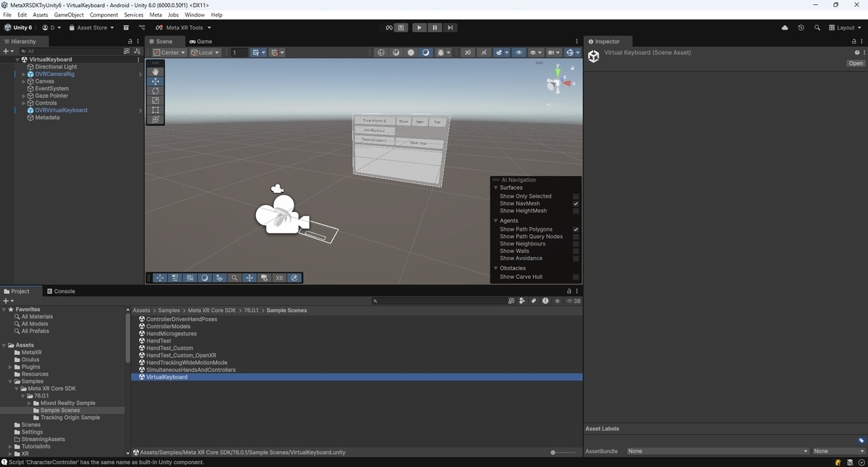Image resolution: width=868 pixels, height=467 pixels.
Task: Click the XB button in bottom overlay toolbar
Action: [x=279, y=277]
